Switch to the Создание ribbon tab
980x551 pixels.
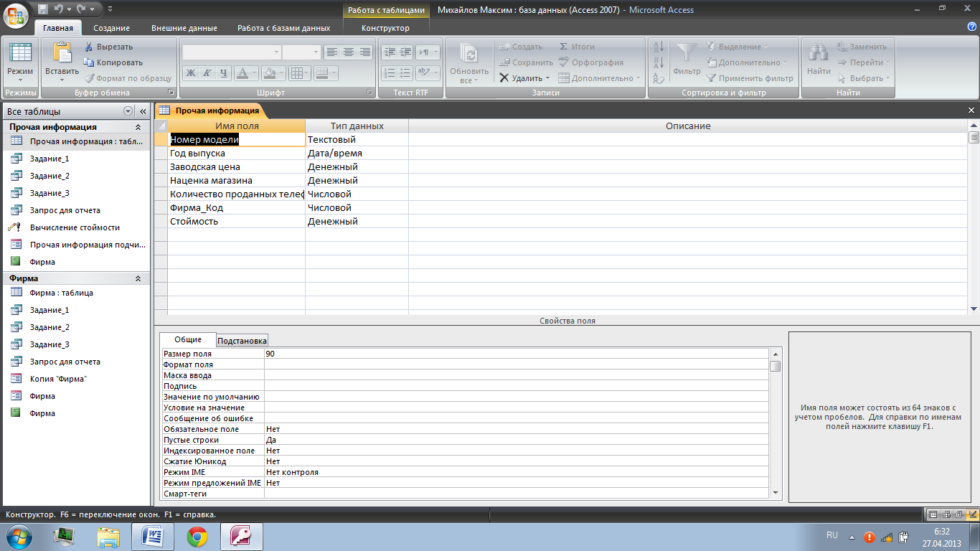coord(111,28)
